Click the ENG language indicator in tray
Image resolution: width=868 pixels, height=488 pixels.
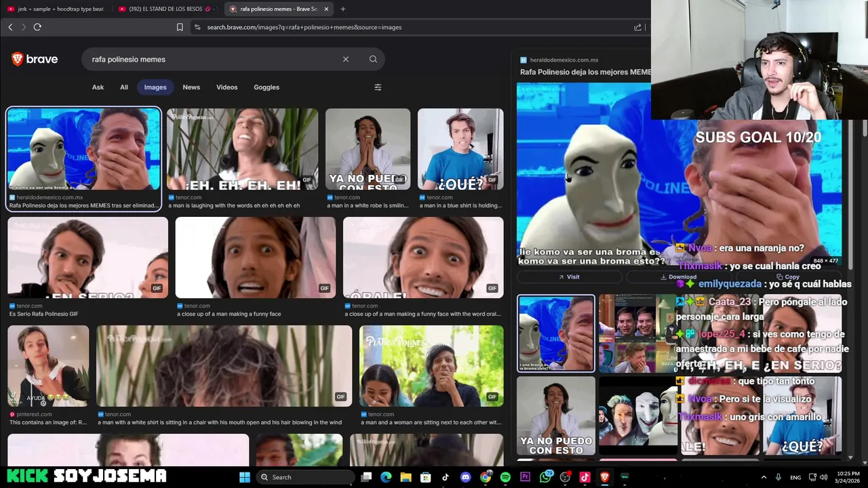pyautogui.click(x=795, y=477)
